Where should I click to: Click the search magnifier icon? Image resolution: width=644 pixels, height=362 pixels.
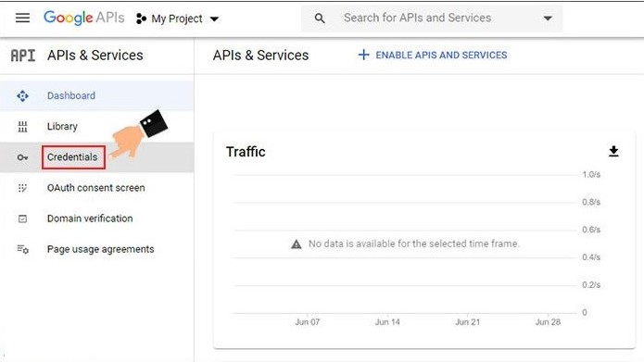[320, 19]
